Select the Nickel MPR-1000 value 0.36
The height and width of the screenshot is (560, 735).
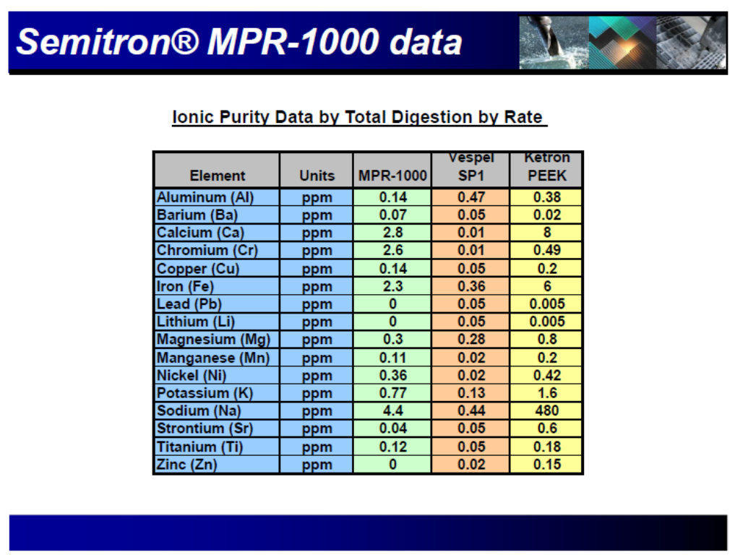(392, 375)
